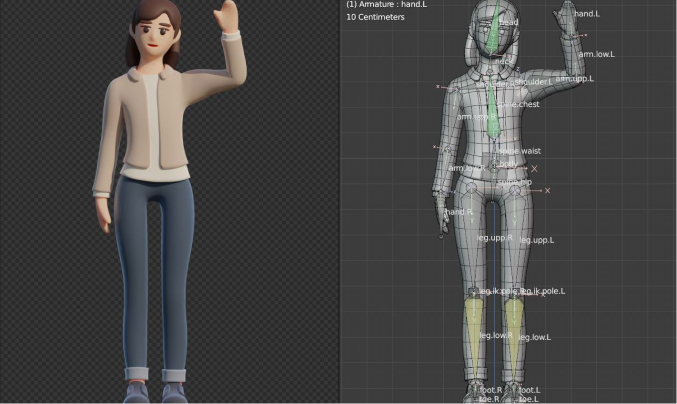677x404 pixels.
Task: Click the 'shoulder.L' bone label
Action: pos(534,82)
